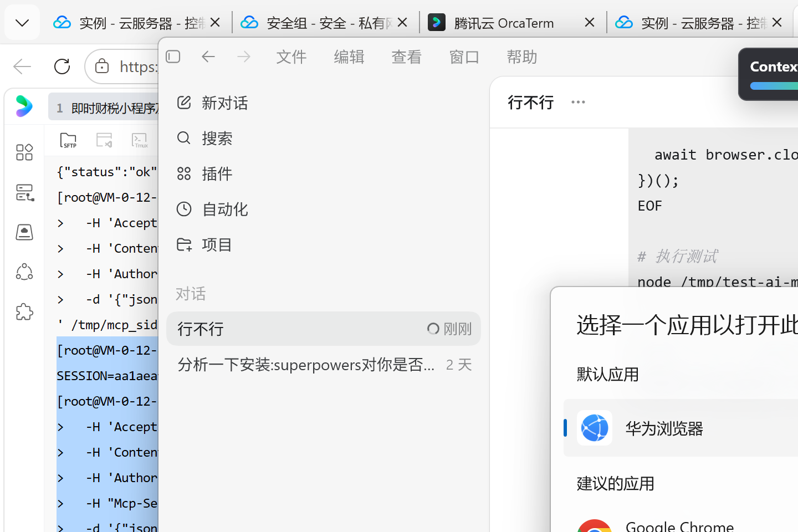Click the window share icon beside SFTP

click(x=104, y=140)
